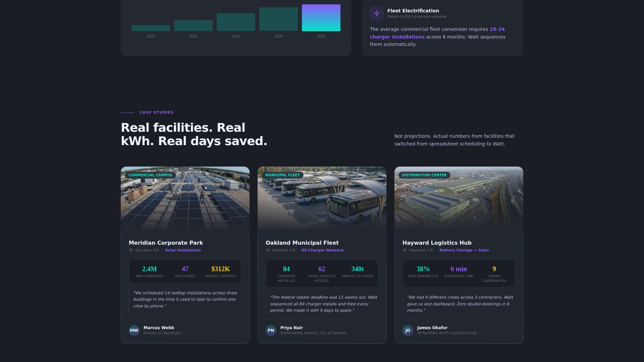
Task: Click the COMMERCIAL CAMPUS badge
Action: [150, 175]
